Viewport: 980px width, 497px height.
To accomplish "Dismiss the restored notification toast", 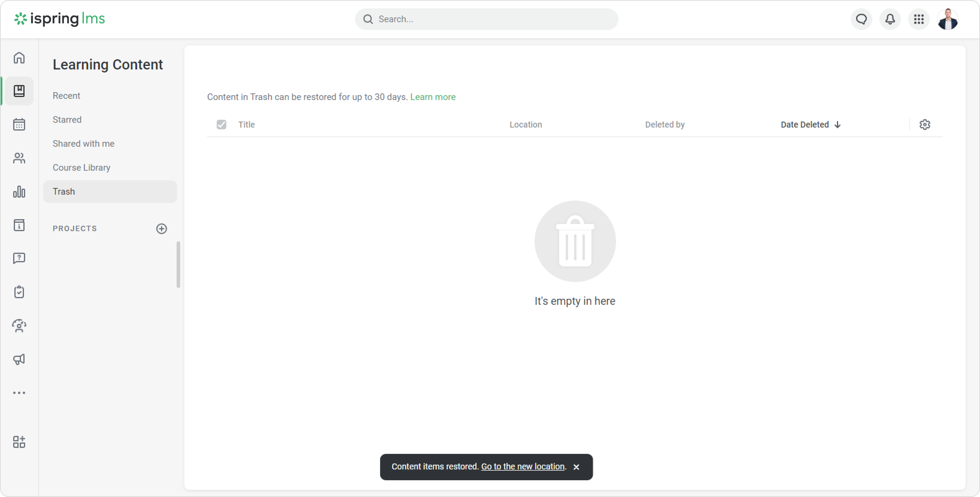I will coord(577,467).
